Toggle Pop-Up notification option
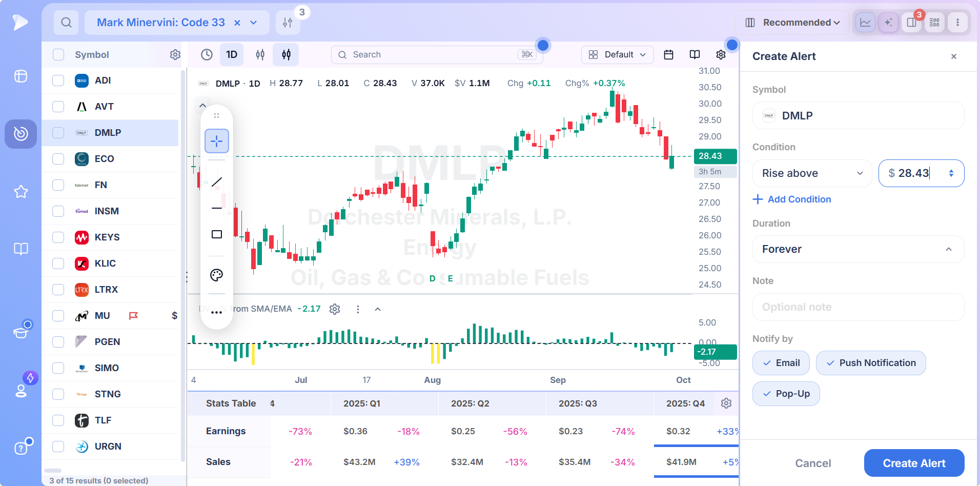Image resolution: width=980 pixels, height=486 pixels. (x=786, y=394)
